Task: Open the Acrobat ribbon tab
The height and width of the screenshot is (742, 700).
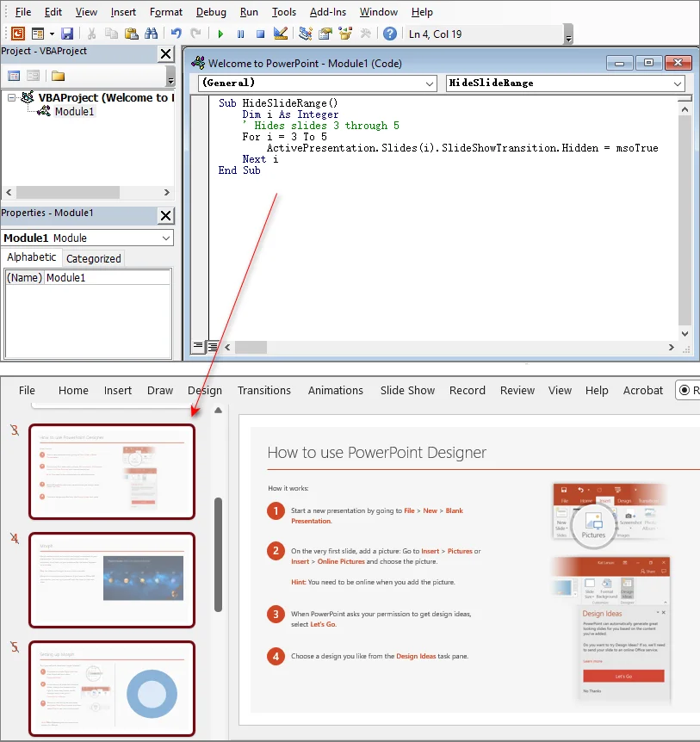Action: [x=642, y=391]
